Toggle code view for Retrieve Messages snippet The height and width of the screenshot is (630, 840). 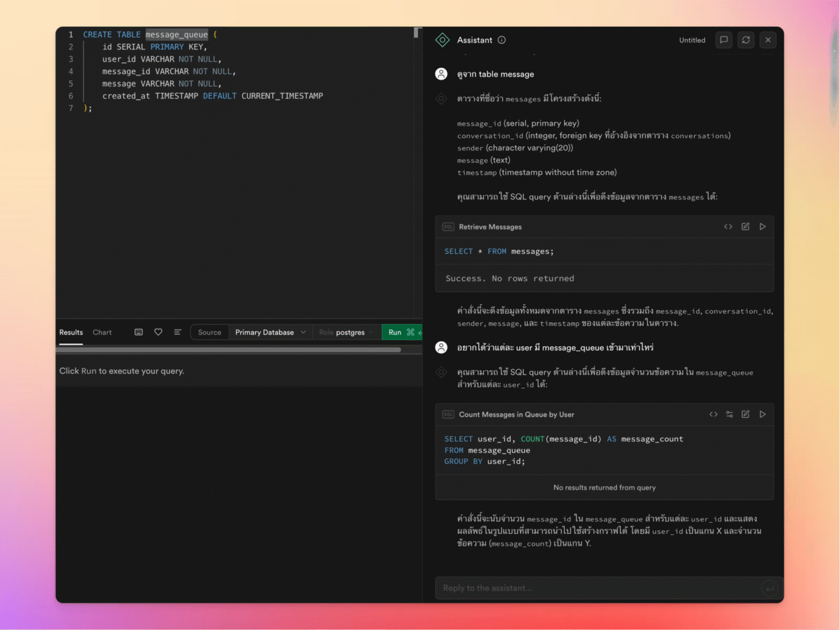[x=728, y=226]
